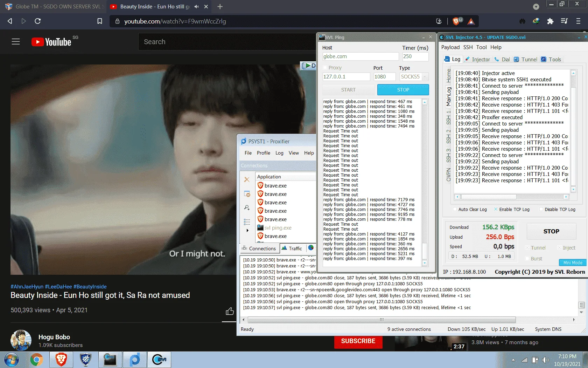
Task: Click START in SVL Ping
Action: pos(348,90)
